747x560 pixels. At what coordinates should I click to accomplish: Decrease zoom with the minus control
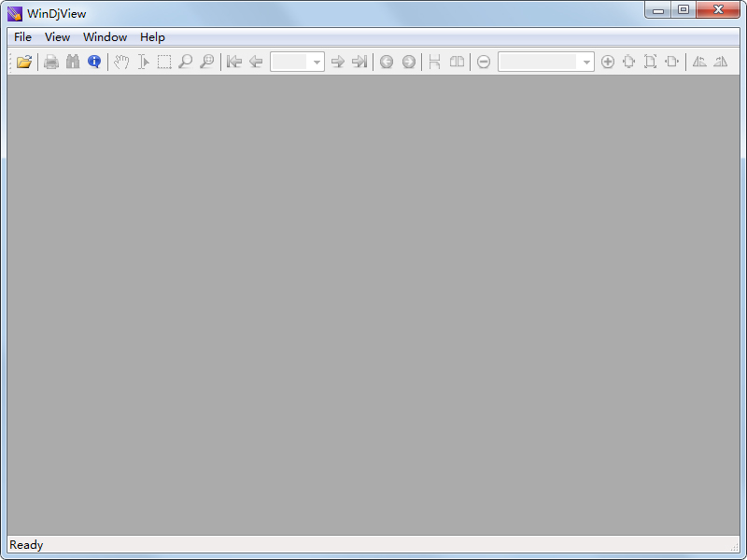[x=484, y=62]
